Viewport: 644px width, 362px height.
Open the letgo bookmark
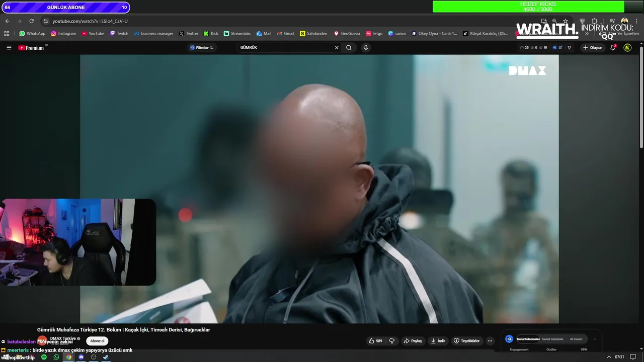pyautogui.click(x=374, y=34)
